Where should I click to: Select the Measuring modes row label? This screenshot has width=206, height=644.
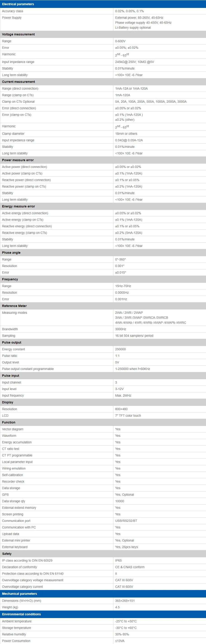14,313
